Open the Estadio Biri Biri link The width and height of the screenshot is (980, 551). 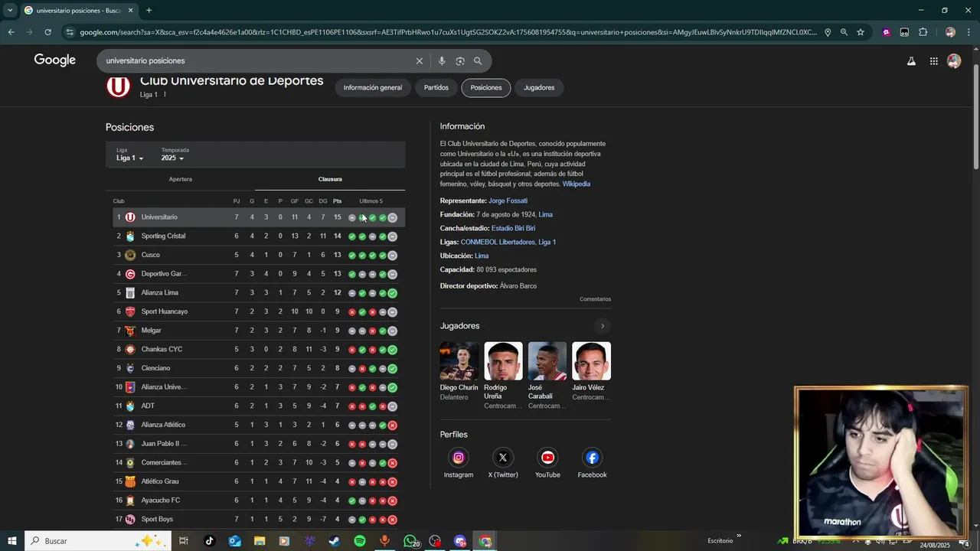(513, 228)
